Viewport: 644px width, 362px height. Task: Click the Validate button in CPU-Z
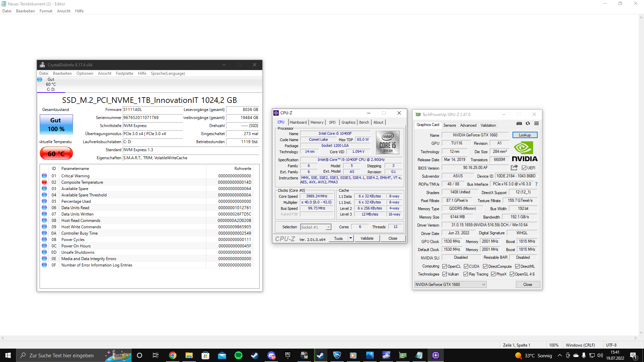[367, 238]
